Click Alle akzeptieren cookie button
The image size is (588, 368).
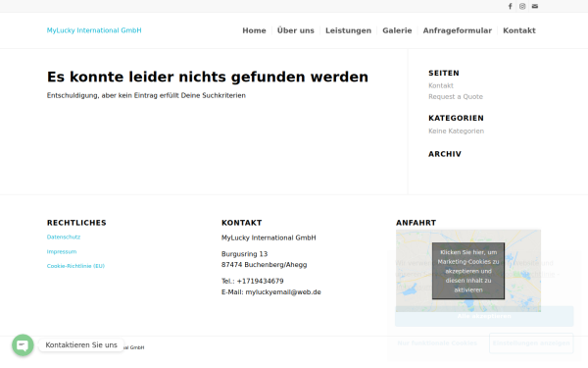click(484, 316)
